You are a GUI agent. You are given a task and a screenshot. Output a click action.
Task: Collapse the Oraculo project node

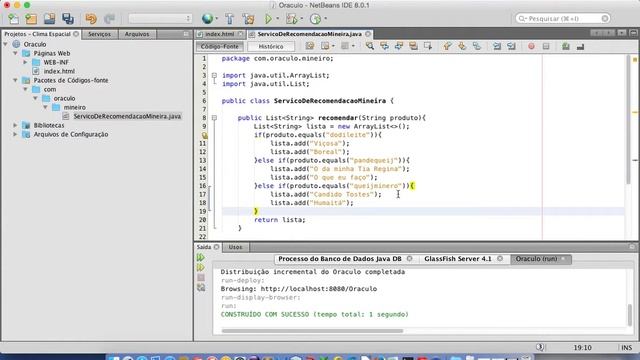pyautogui.click(x=6, y=44)
